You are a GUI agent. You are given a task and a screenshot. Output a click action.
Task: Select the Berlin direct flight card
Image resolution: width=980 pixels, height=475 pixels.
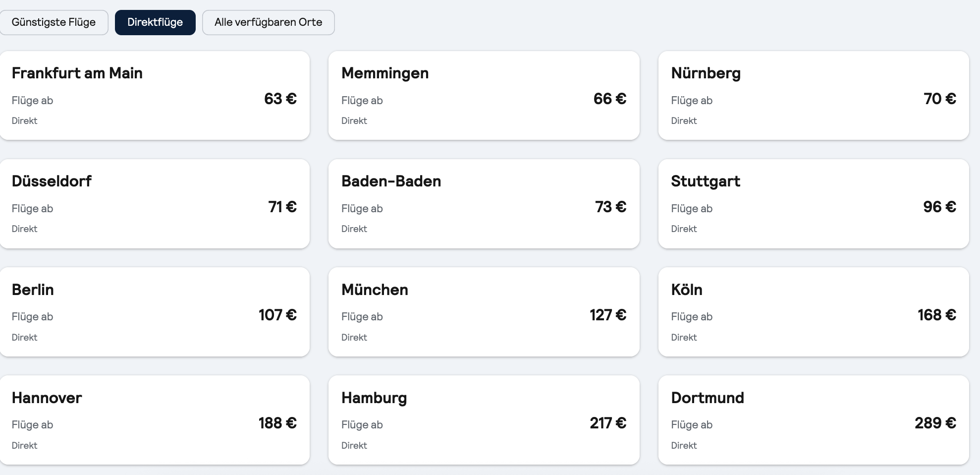[155, 312]
